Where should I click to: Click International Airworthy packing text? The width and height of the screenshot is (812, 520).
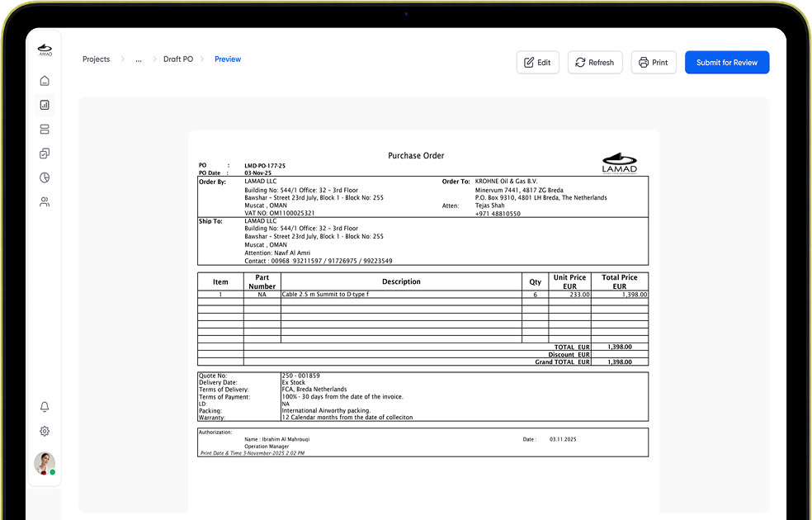tap(326, 411)
